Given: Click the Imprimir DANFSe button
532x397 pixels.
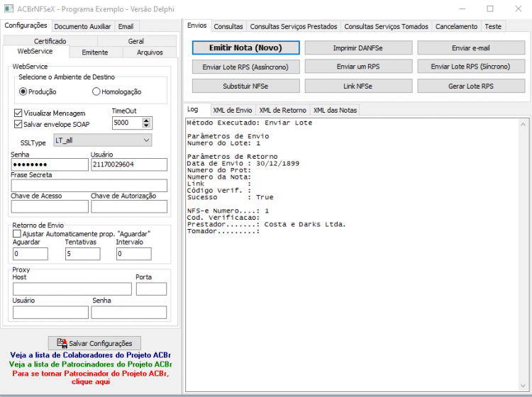Looking at the screenshot, I should 358,47.
